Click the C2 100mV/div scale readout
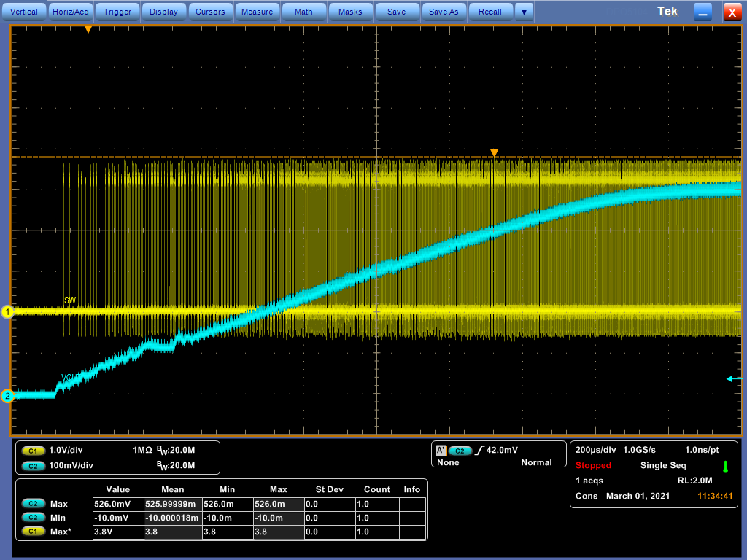Screen dimensions: 747x560 pos(71,466)
